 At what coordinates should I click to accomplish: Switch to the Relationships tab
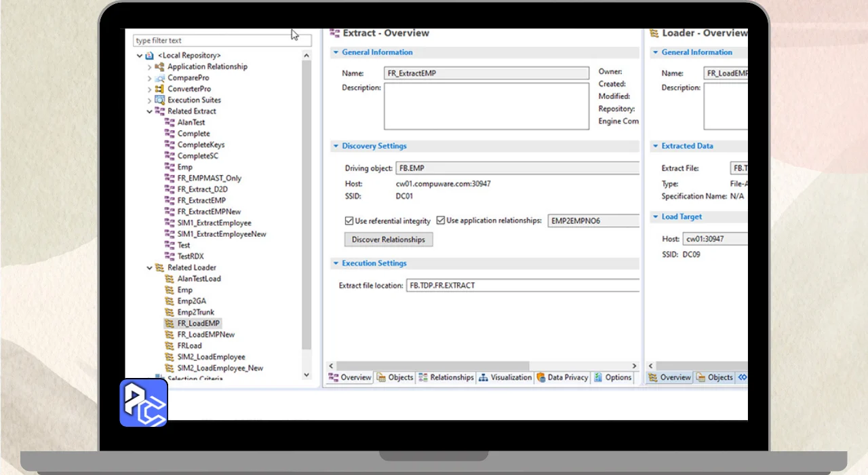coord(446,378)
